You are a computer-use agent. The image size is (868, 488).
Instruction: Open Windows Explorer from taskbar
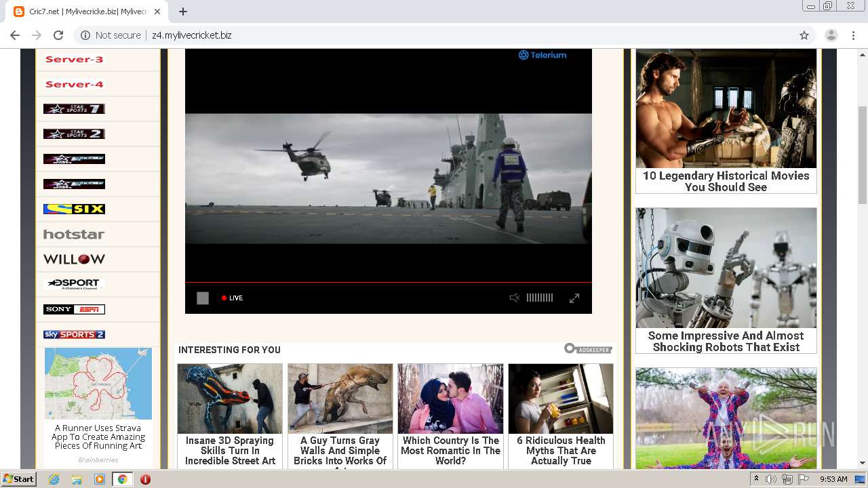[77, 479]
